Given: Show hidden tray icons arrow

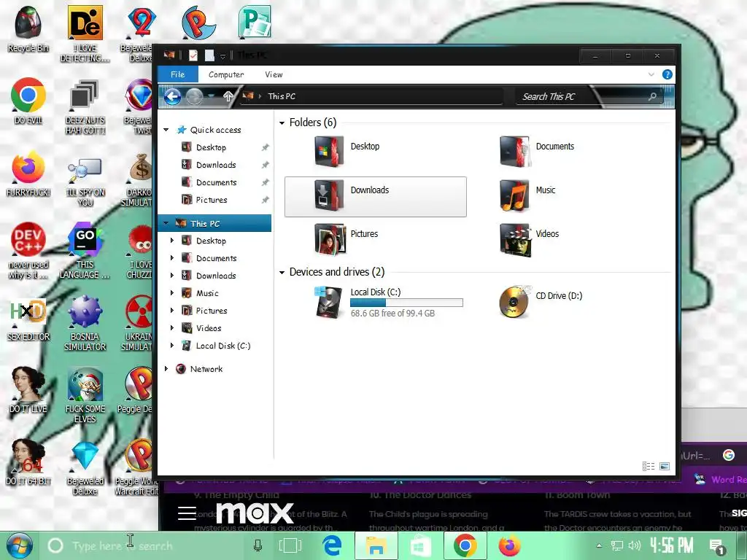Looking at the screenshot, I should [600, 545].
